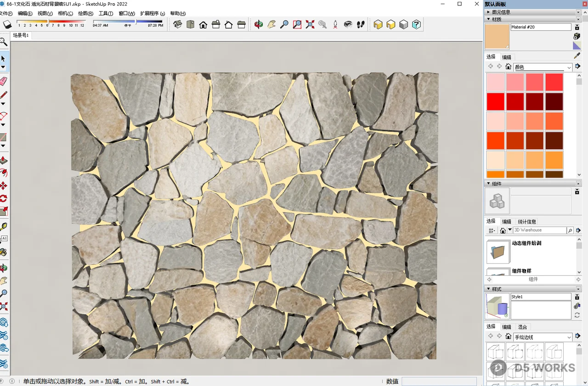
Task: Switch to 场景号1 scene tab
Action: (21, 35)
